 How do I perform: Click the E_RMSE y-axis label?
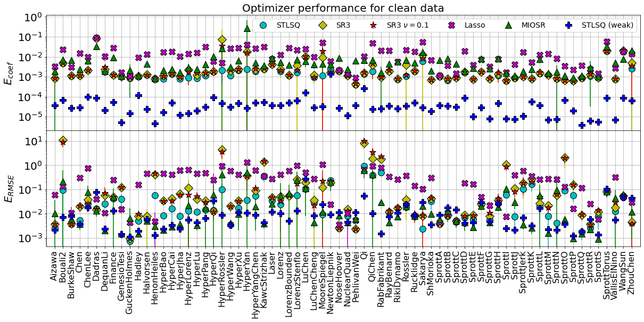(x=9, y=189)
